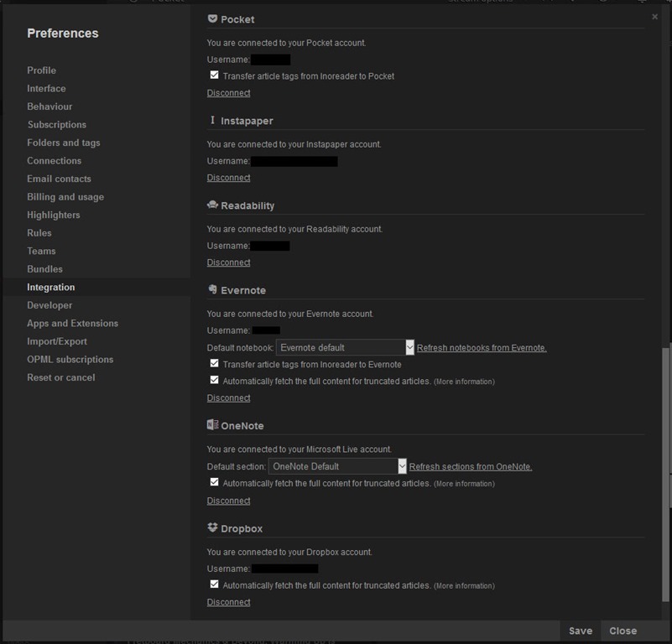Go to Connections preferences
Viewport: 672px width, 644px height.
54,161
